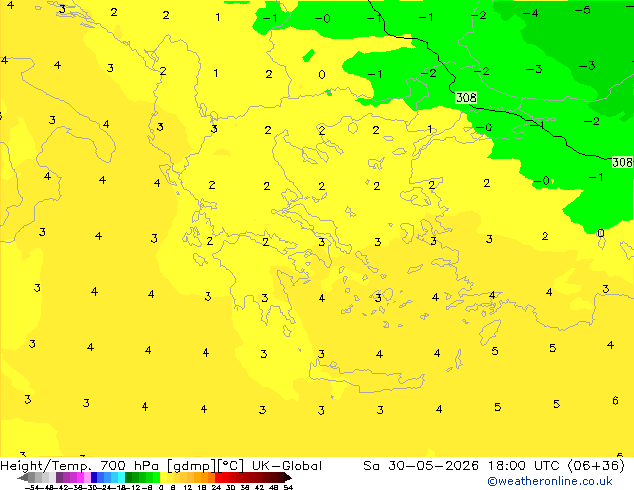
Task: Click the grey arrow at the legend's cold end
Action: pos(22,478)
